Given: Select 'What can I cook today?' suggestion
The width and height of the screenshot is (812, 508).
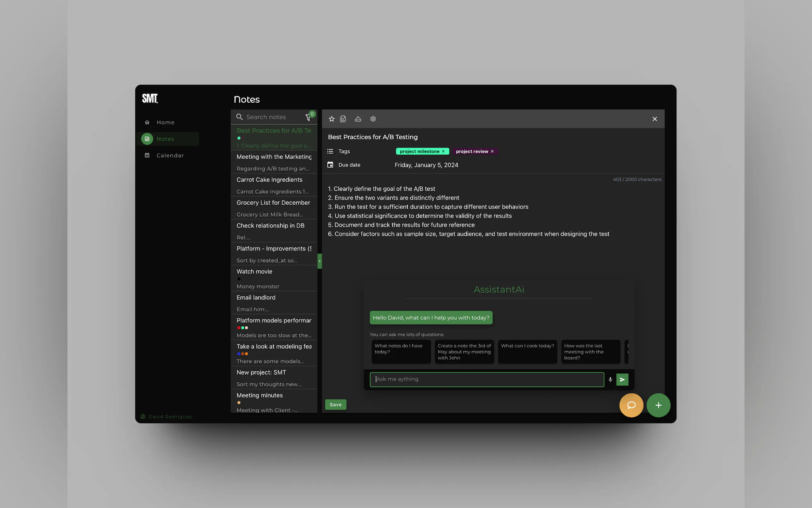Looking at the screenshot, I should pyautogui.click(x=527, y=351).
